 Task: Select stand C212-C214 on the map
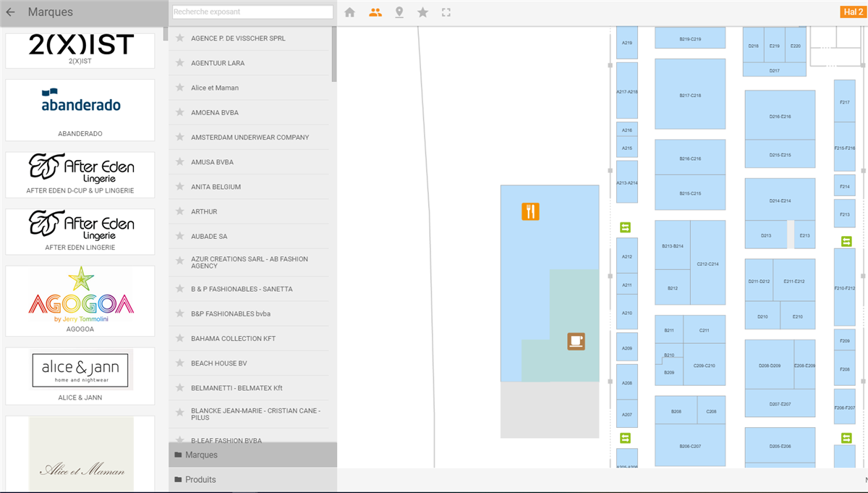click(x=707, y=263)
